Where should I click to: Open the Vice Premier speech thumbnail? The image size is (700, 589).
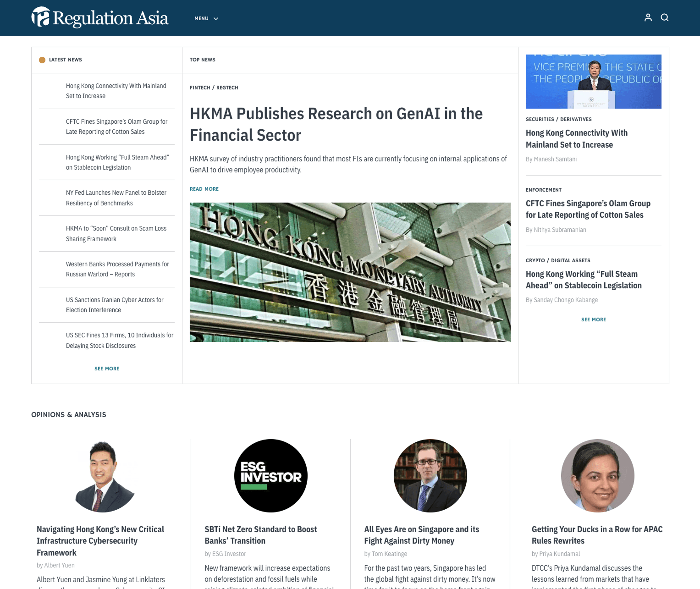pos(594,82)
